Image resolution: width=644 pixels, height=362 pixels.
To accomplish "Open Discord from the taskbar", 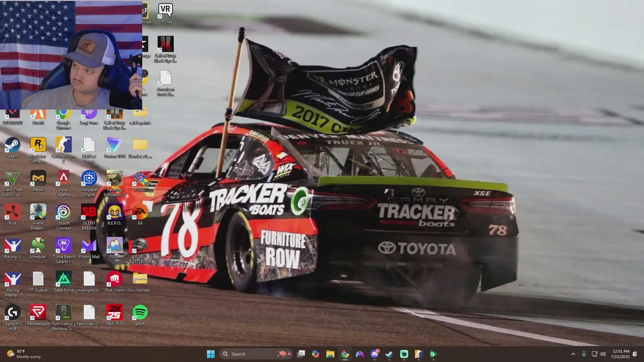I will click(x=374, y=354).
